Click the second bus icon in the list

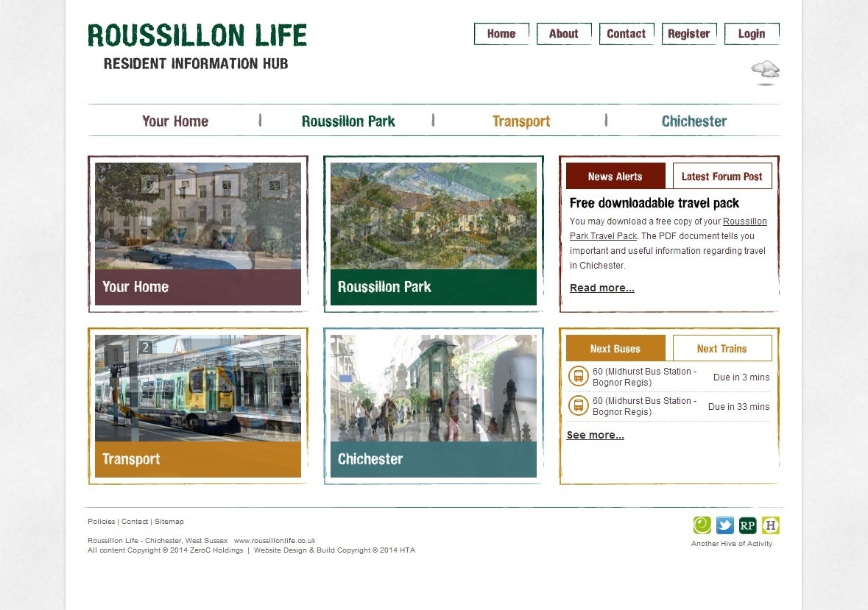click(x=579, y=405)
